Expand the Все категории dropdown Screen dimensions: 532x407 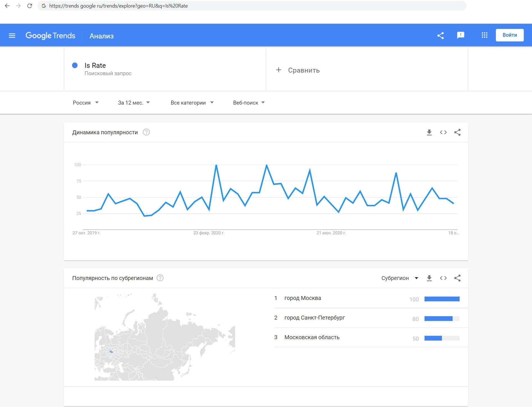pyautogui.click(x=192, y=103)
